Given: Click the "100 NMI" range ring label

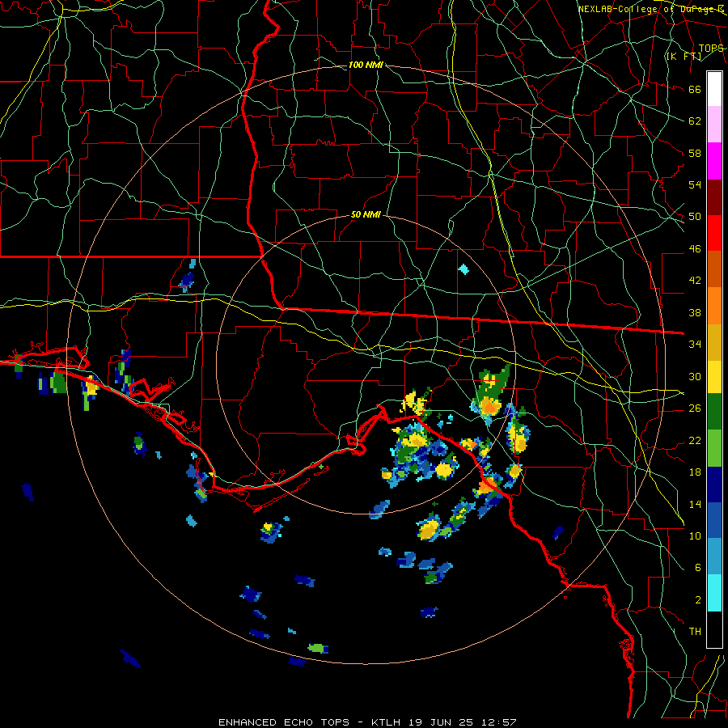Looking at the screenshot, I should coord(366,65).
